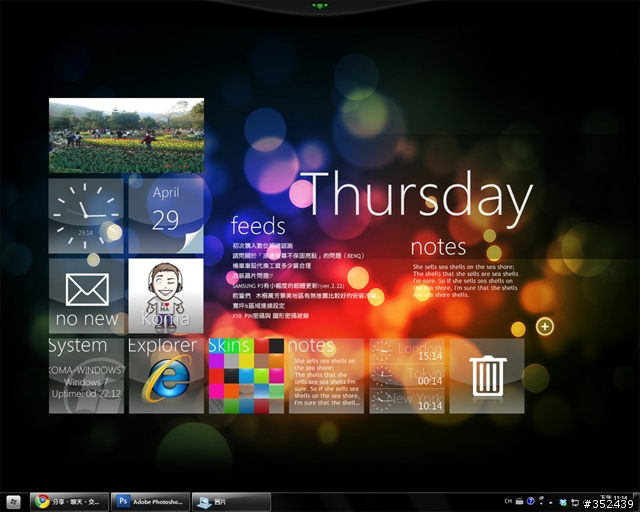This screenshot has height=512, width=640.
Task: Click the Windows Start button
Action: click(x=13, y=502)
